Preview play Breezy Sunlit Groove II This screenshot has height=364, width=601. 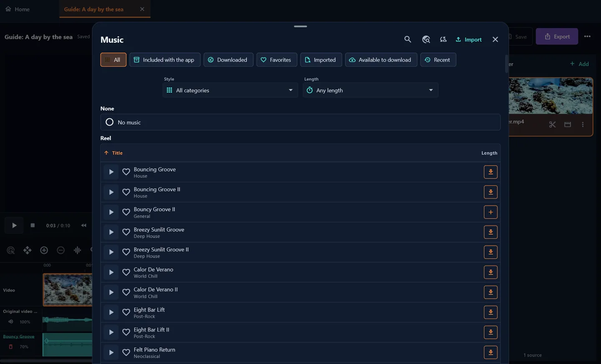point(111,252)
